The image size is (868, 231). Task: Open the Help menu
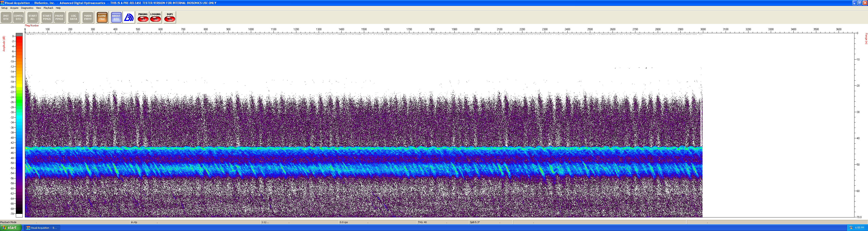[58, 8]
